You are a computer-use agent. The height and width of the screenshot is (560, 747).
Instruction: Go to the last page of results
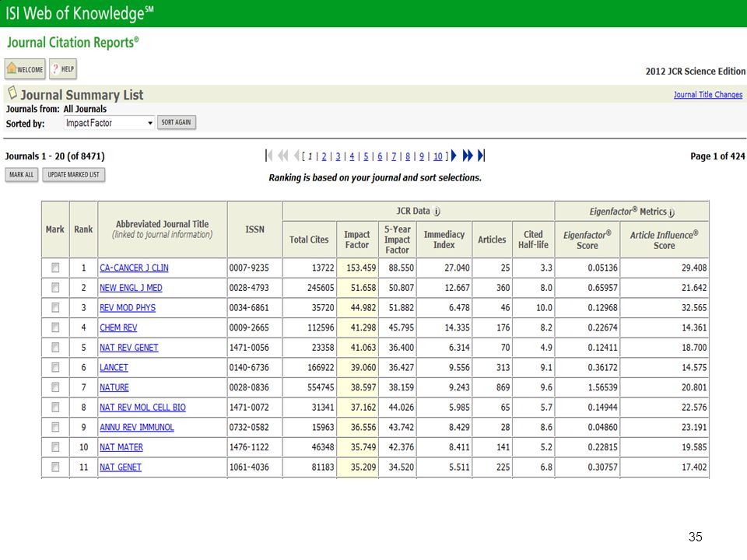tap(481, 156)
